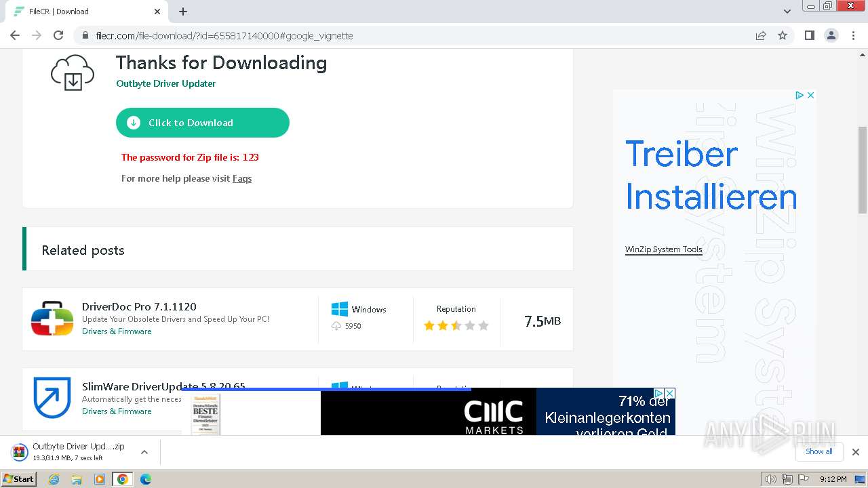Viewport: 868px width, 488px height.
Task: Share this page icon
Action: 761,35
